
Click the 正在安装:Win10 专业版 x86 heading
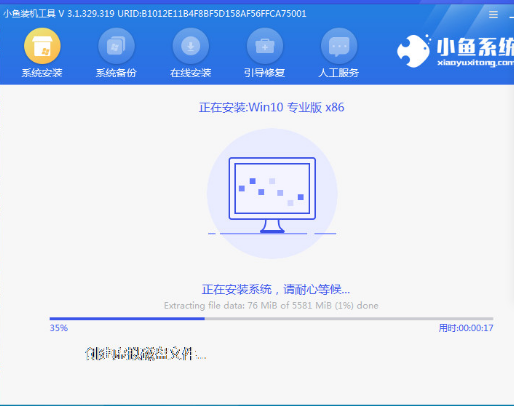point(271,107)
